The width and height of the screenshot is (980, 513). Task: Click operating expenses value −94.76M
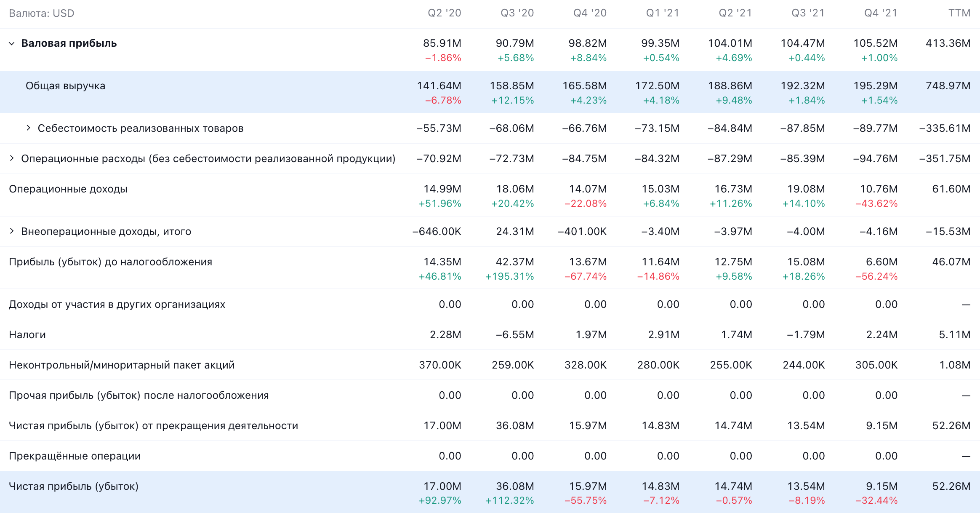tap(876, 159)
